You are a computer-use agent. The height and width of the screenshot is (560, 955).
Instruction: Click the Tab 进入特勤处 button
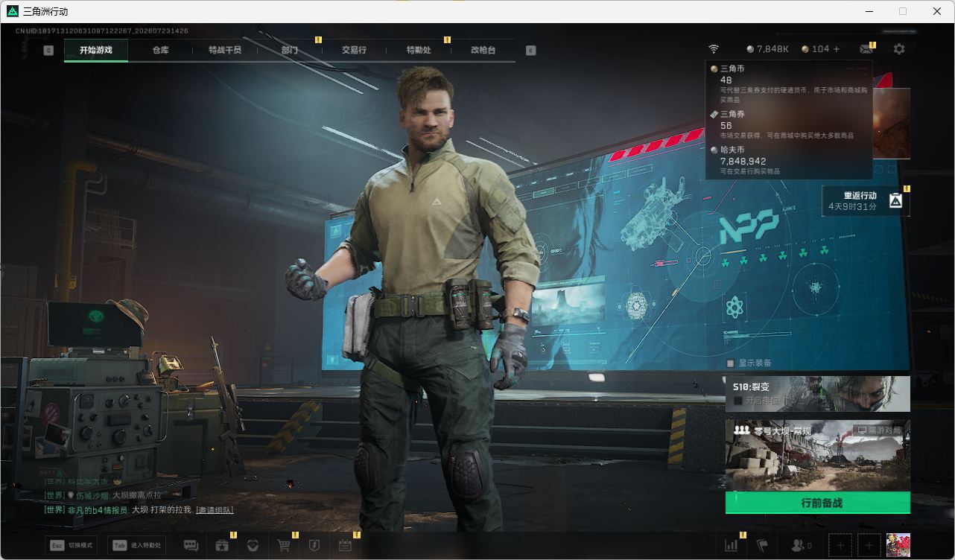pyautogui.click(x=136, y=546)
